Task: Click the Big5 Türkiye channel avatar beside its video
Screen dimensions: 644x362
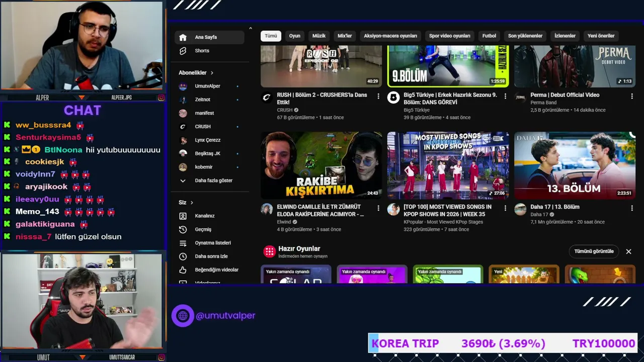Action: [x=393, y=98]
